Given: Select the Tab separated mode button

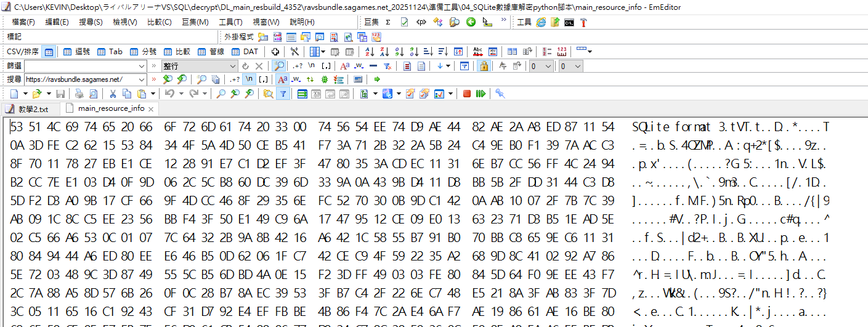Looking at the screenshot, I should 110,52.
